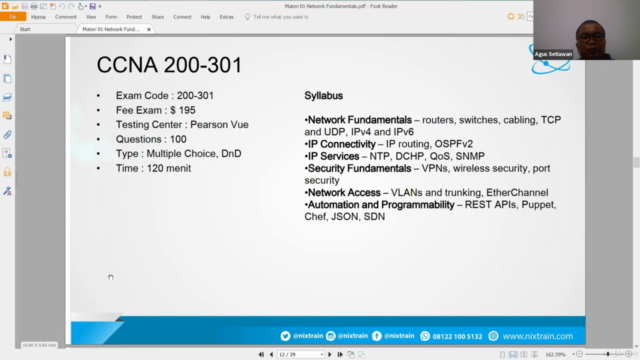Click the create PDF icon in quick toolbar
Viewport: 640px width, 360px height.
click(x=53, y=6)
